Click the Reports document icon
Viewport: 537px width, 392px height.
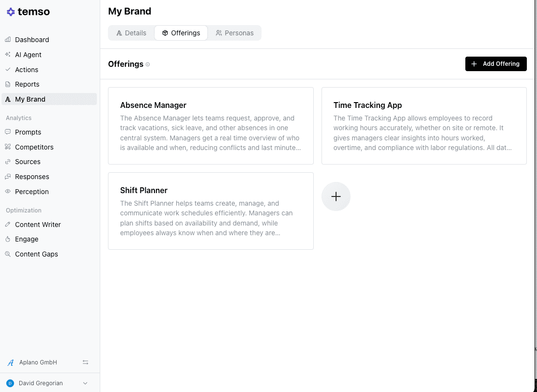pyautogui.click(x=8, y=84)
